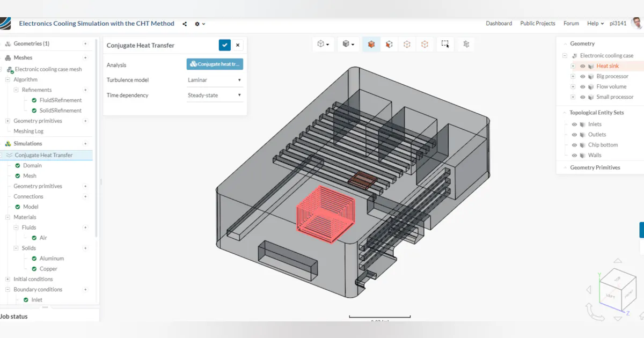Click the mesh clip view toolbar icon

(x=466, y=44)
